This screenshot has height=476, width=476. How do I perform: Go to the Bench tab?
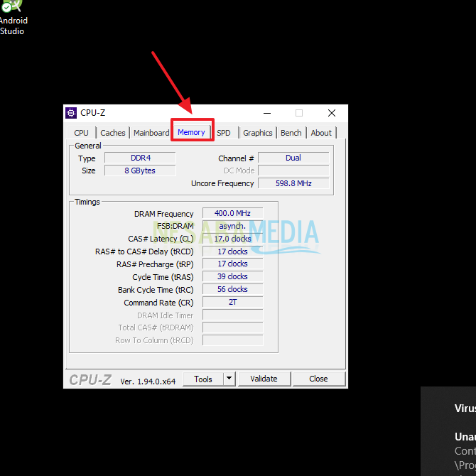(291, 133)
